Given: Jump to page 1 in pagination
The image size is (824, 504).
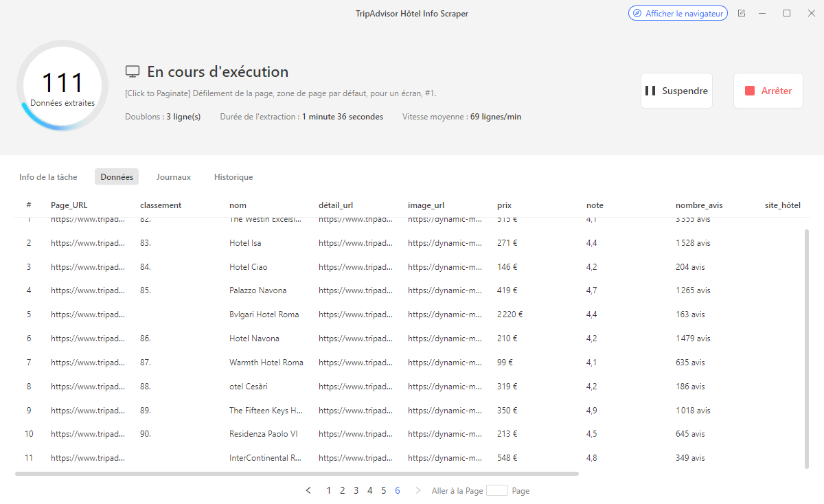Looking at the screenshot, I should click(329, 490).
